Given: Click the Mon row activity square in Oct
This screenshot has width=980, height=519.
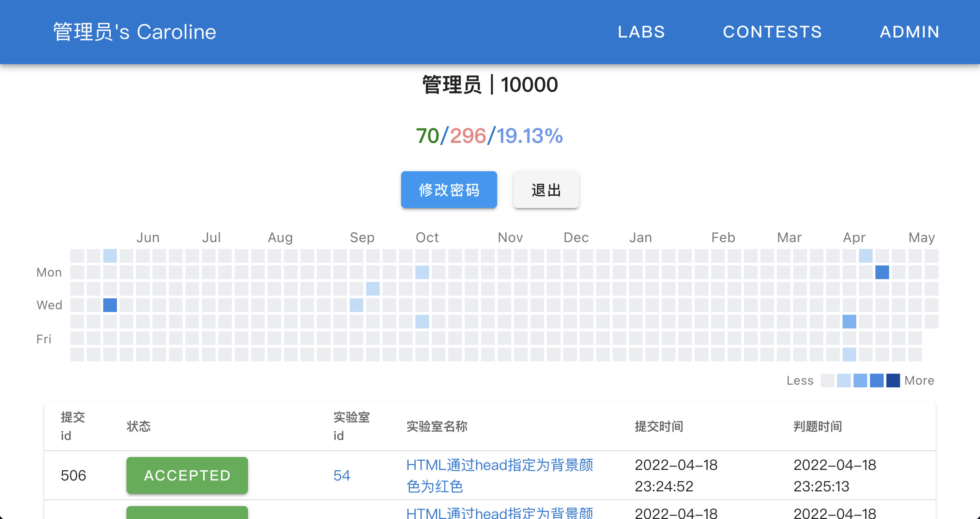Looking at the screenshot, I should 422,272.
